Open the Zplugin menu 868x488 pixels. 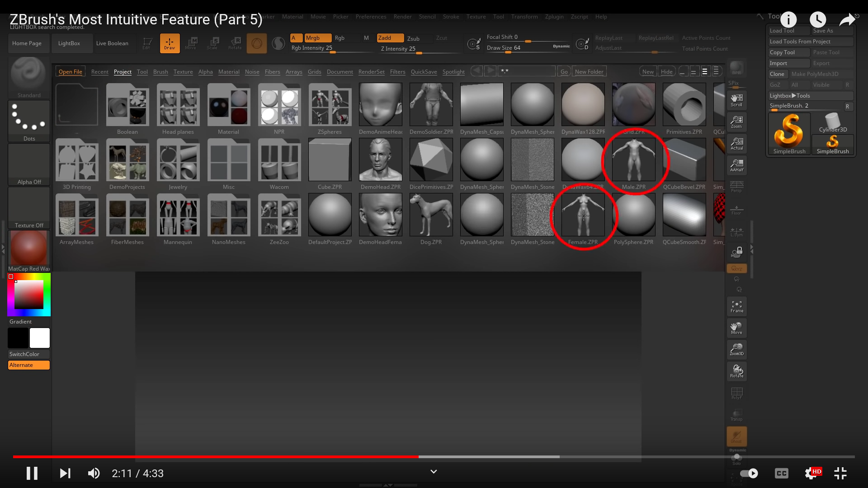coord(554,17)
